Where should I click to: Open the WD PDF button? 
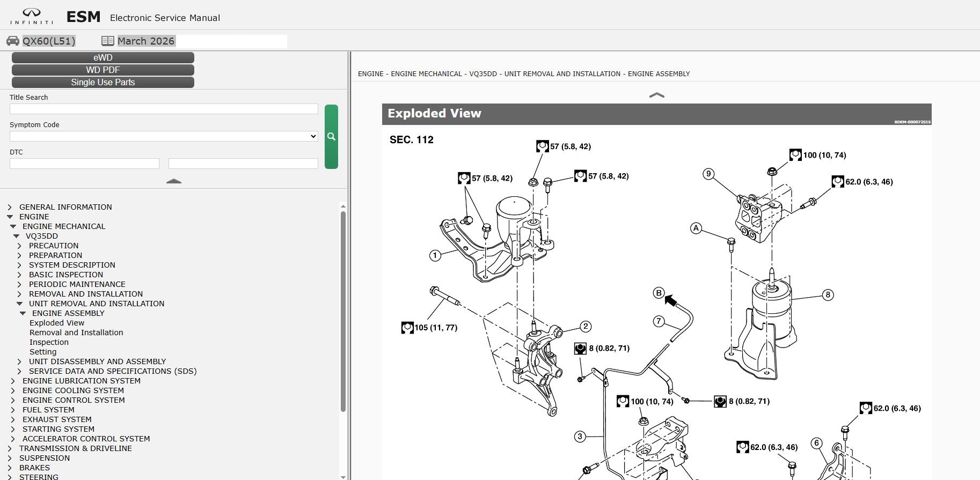click(x=103, y=70)
